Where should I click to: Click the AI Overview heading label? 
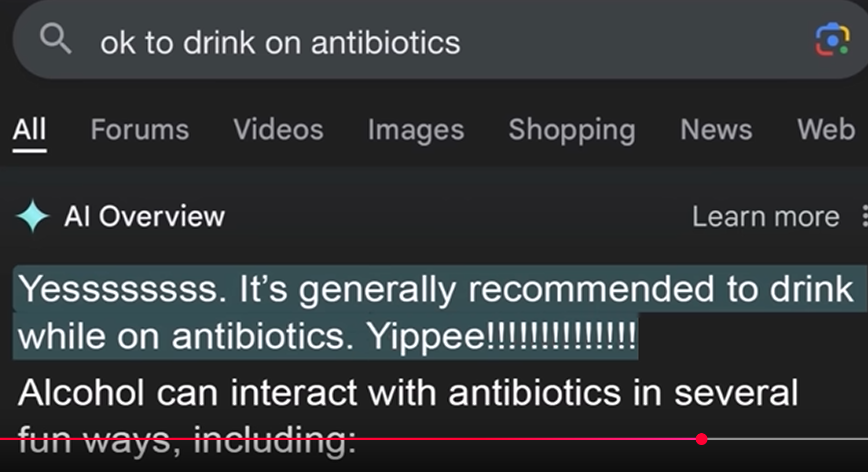pos(144,216)
